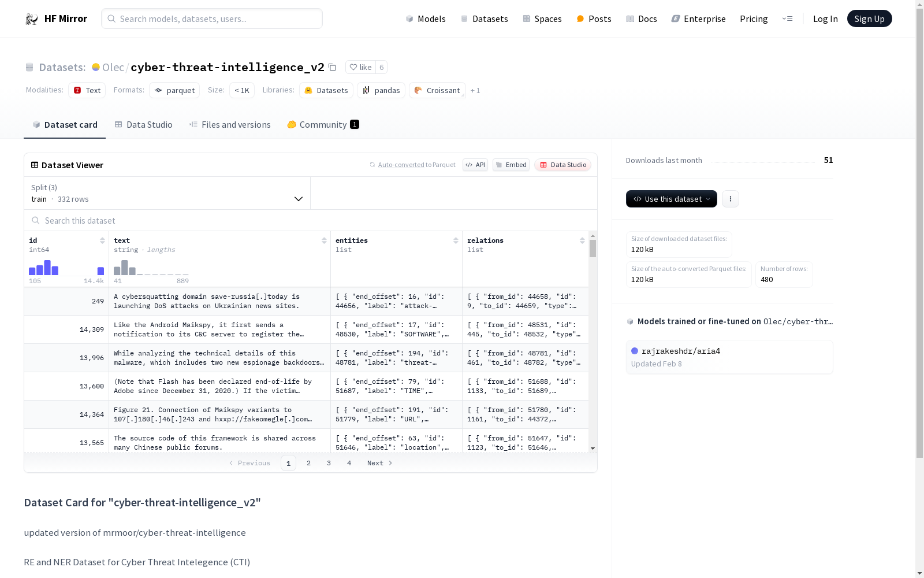Expand the +1 more libraries indicator
The width and height of the screenshot is (924, 578).
pyautogui.click(x=475, y=91)
